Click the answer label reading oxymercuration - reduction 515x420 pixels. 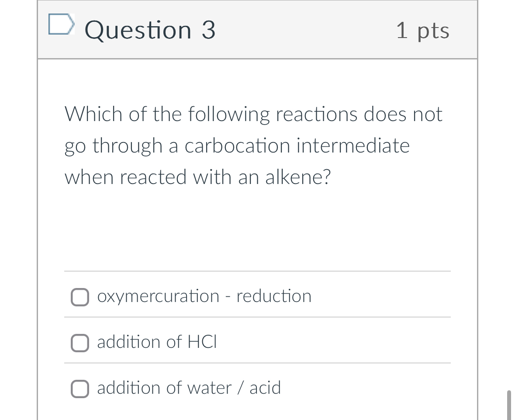[x=204, y=296]
